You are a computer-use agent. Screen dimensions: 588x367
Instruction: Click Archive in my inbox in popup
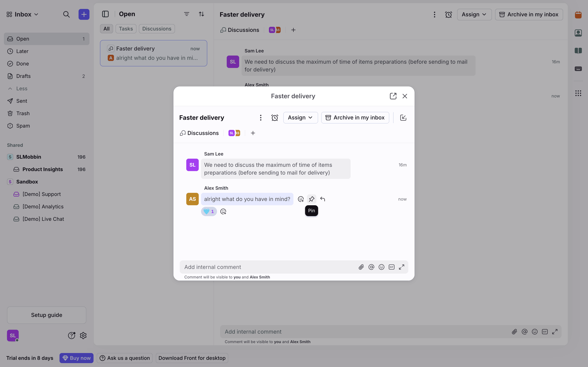(x=355, y=118)
